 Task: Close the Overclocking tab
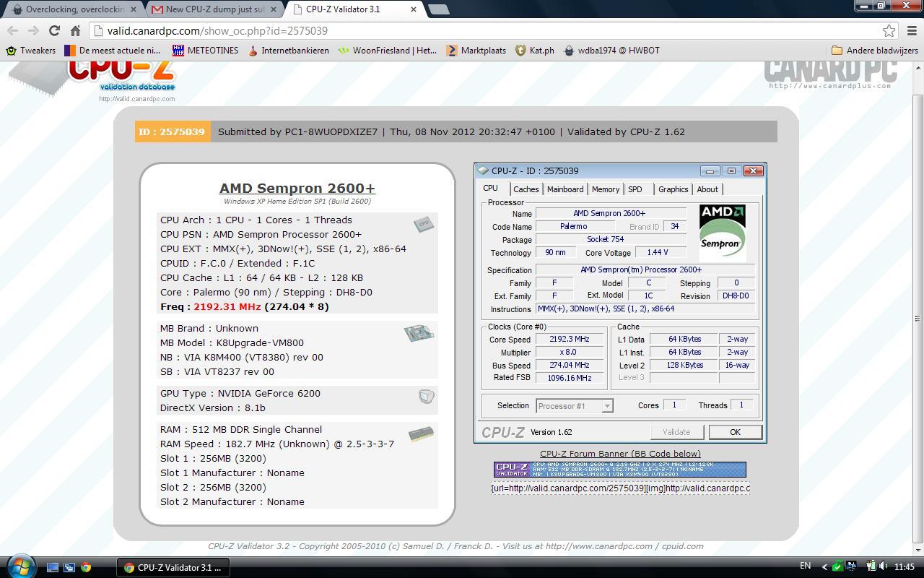tap(134, 9)
